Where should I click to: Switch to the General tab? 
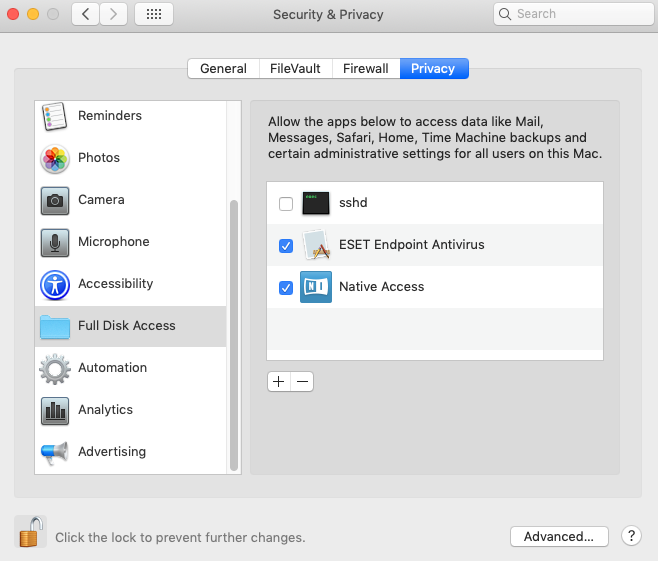coord(223,69)
